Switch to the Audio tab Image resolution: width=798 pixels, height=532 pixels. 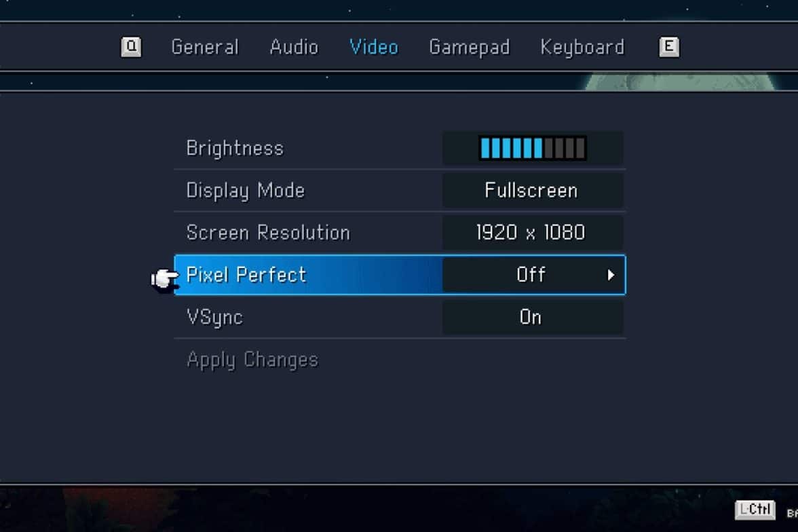(294, 47)
